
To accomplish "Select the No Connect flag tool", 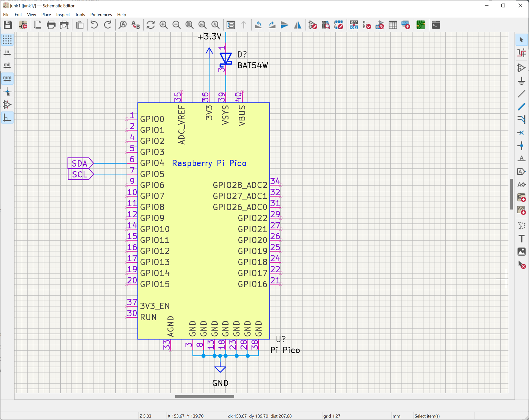I will tap(522, 133).
